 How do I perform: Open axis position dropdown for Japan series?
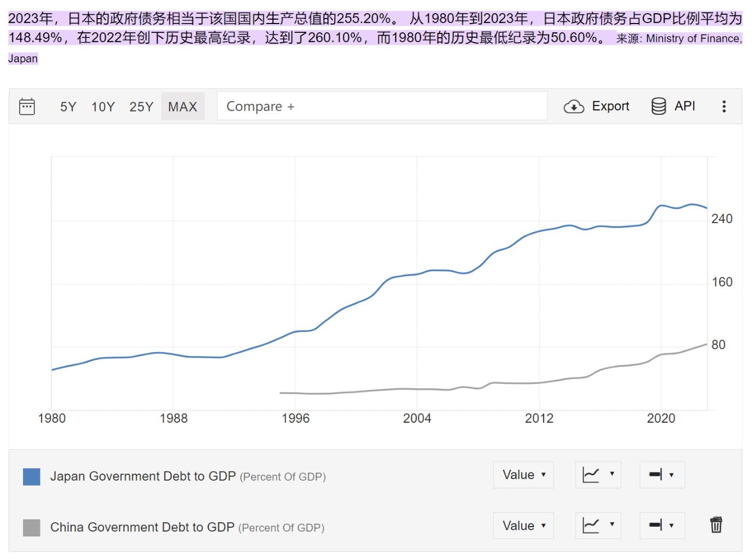point(662,475)
